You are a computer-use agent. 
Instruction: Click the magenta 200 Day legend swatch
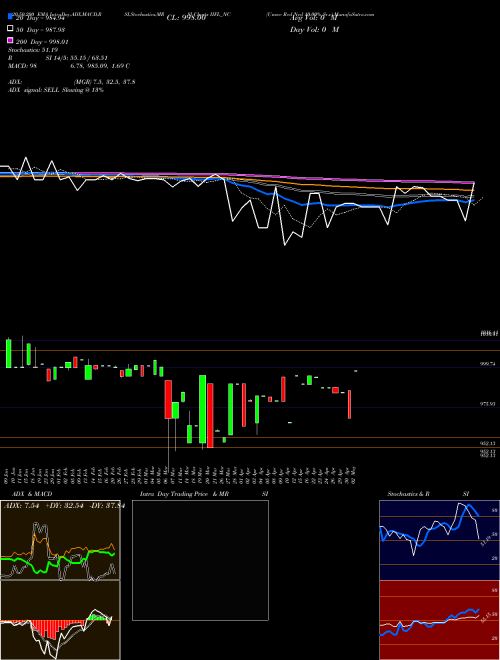(11, 40)
